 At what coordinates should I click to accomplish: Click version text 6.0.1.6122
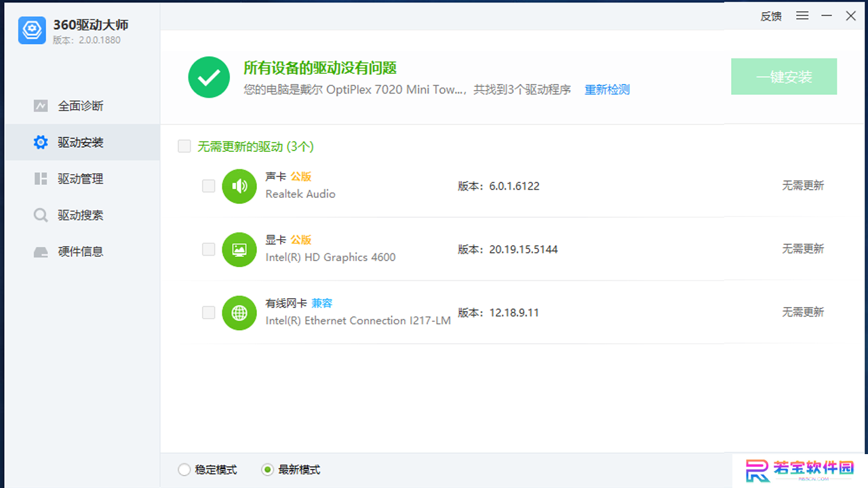tap(515, 186)
